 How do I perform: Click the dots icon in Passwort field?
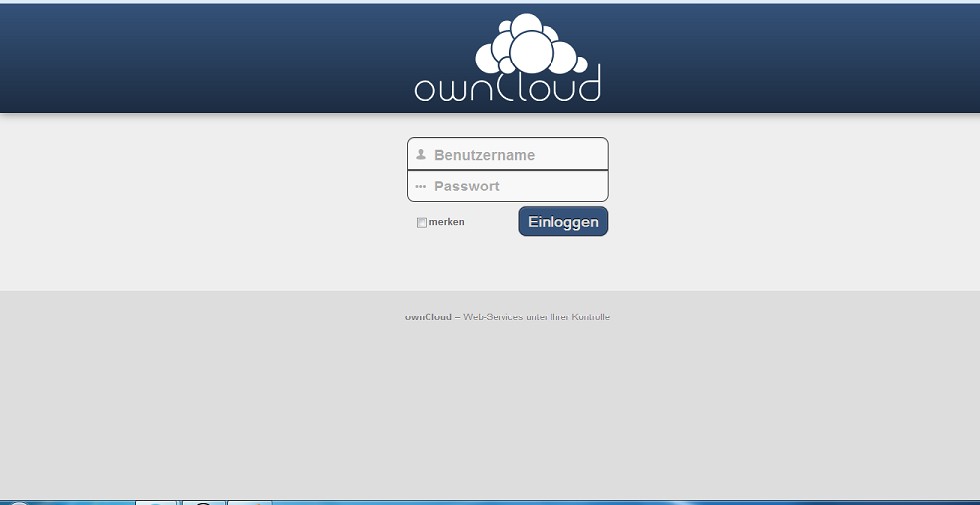click(x=420, y=187)
